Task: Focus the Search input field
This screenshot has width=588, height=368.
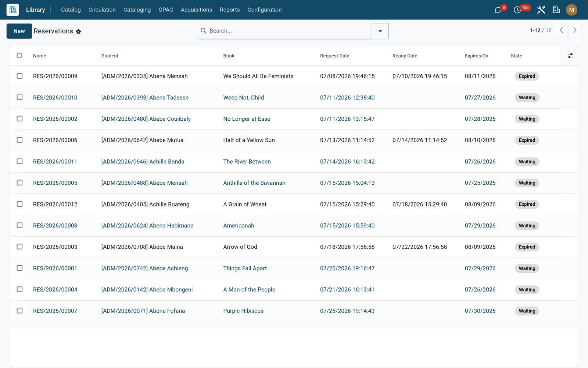Action: [289, 31]
